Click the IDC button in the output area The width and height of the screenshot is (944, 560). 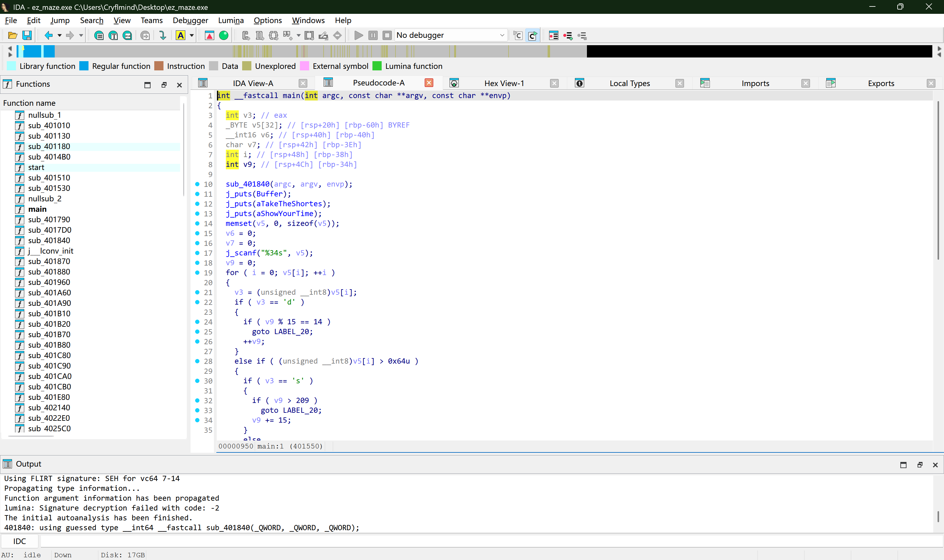point(19,541)
